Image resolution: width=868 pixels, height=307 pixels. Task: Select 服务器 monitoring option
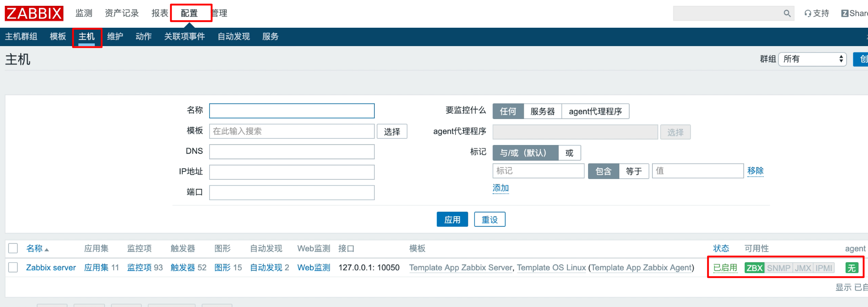pyautogui.click(x=542, y=111)
